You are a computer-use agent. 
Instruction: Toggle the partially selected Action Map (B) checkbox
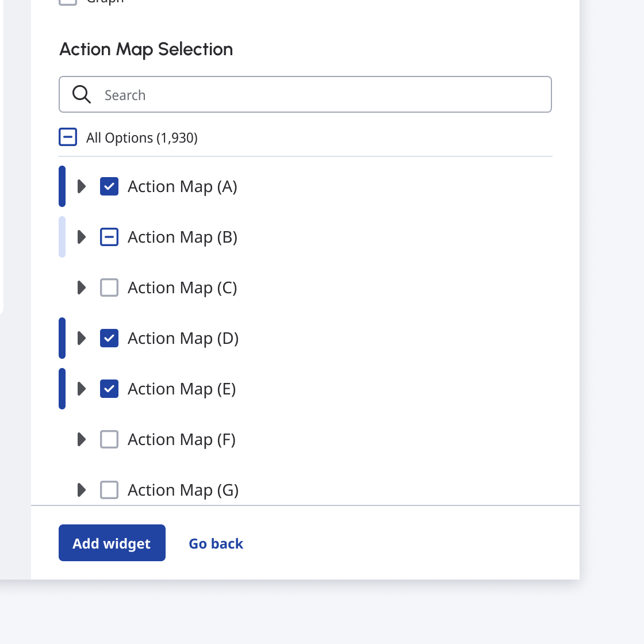point(109,237)
